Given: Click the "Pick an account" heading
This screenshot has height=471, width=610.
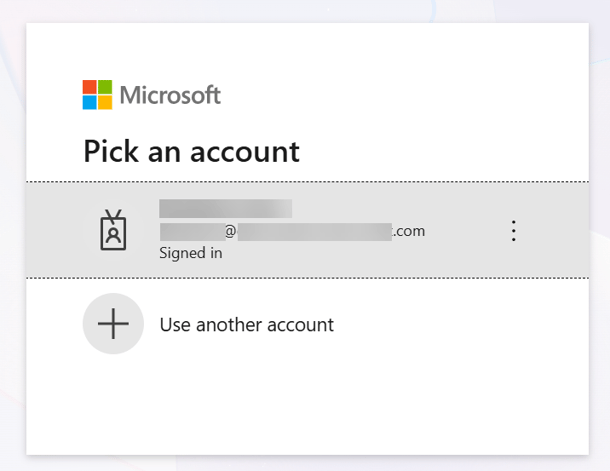Looking at the screenshot, I should coord(191,151).
